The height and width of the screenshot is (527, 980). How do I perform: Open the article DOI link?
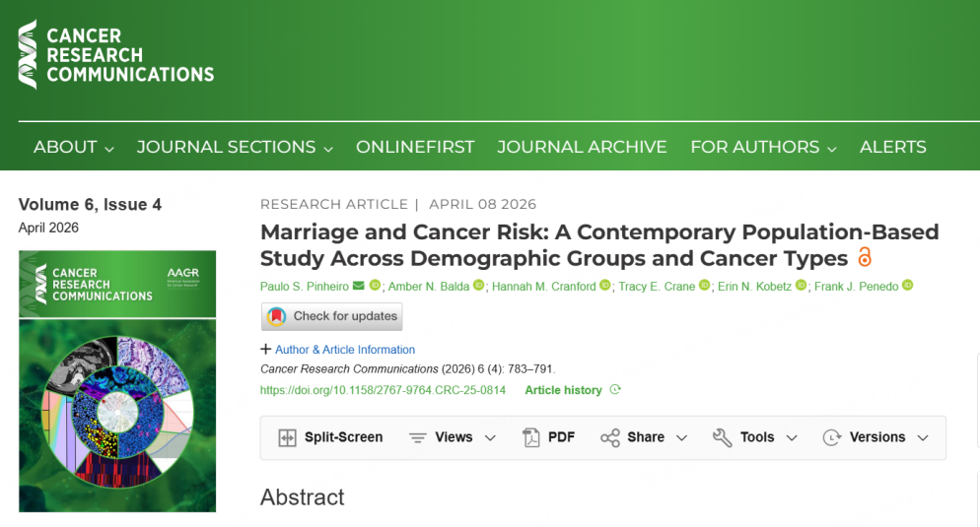(383, 390)
